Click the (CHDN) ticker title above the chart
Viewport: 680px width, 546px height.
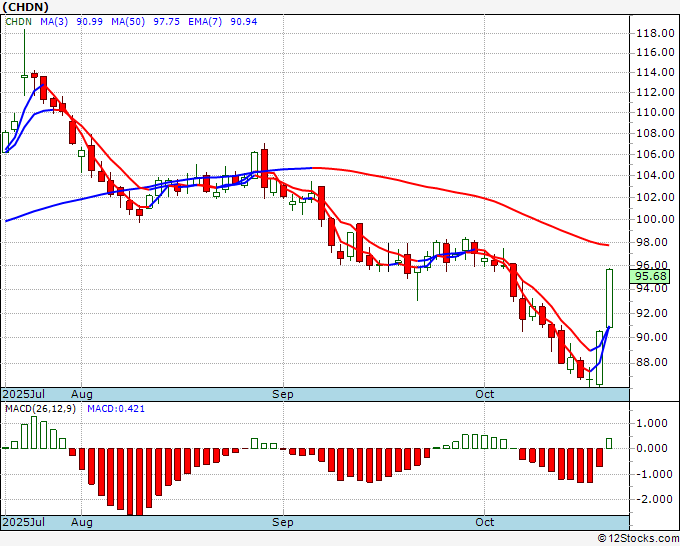point(26,7)
